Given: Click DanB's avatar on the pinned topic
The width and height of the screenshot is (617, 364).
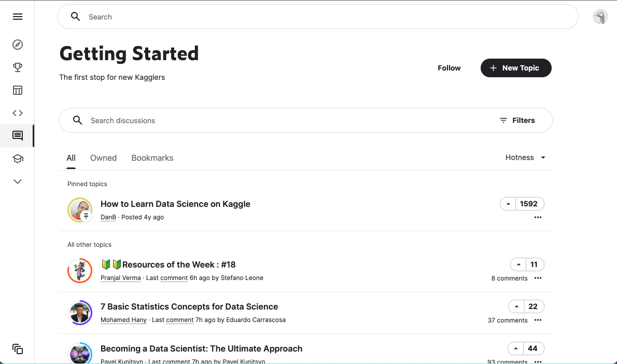Looking at the screenshot, I should click(x=80, y=210).
